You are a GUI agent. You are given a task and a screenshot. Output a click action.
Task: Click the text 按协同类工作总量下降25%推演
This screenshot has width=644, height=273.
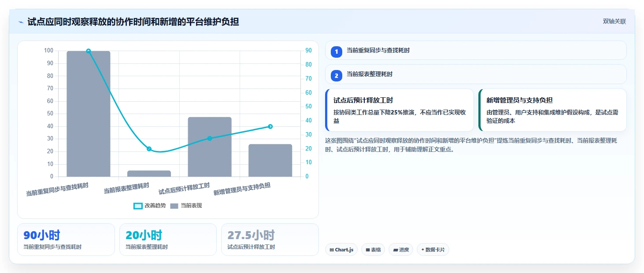pyautogui.click(x=373, y=112)
